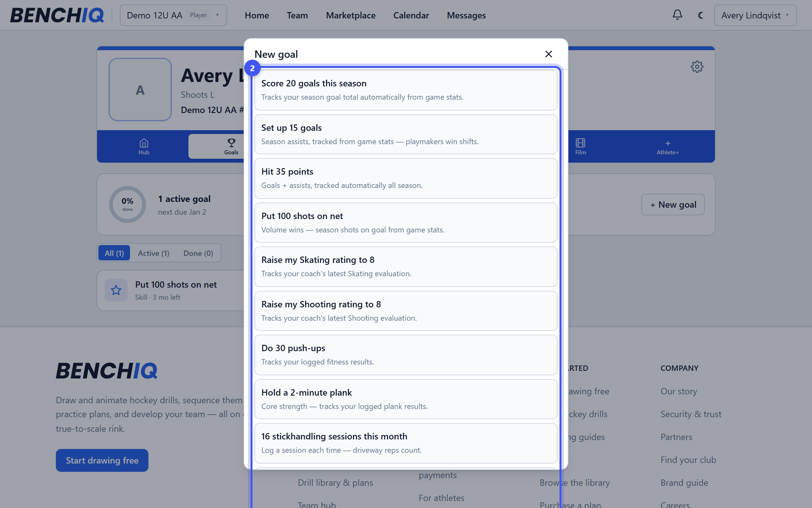
Task: Open Avery Lindqvist user menu
Action: (755, 15)
